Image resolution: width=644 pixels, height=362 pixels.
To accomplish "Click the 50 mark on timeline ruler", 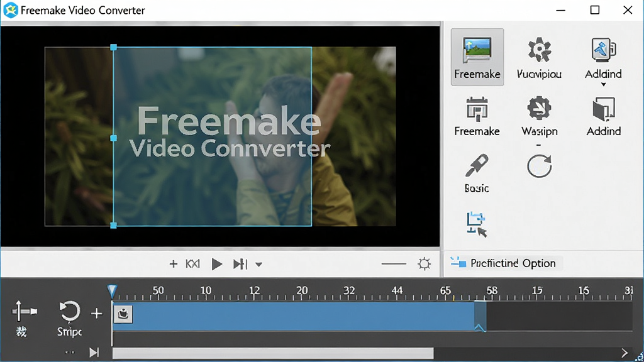I will click(158, 290).
